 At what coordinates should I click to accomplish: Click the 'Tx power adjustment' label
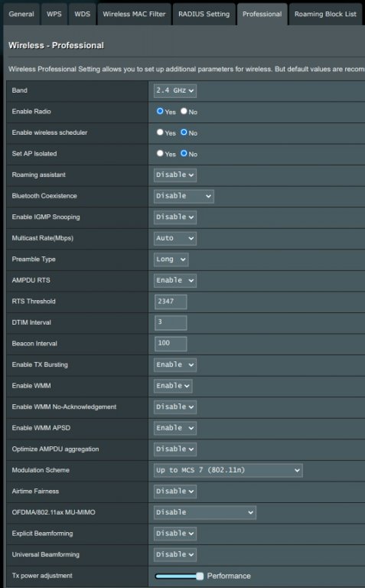tap(42, 576)
